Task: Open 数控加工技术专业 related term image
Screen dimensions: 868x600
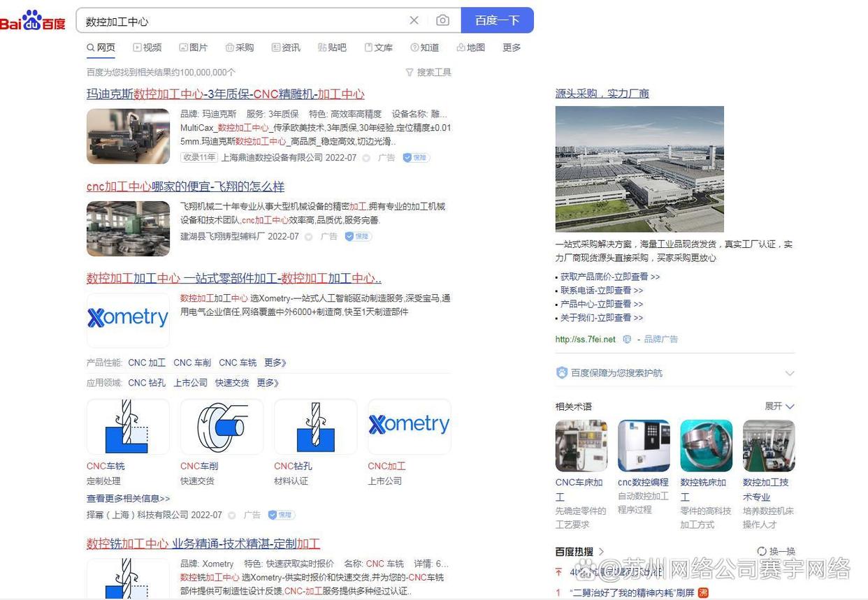Action: 769,446
